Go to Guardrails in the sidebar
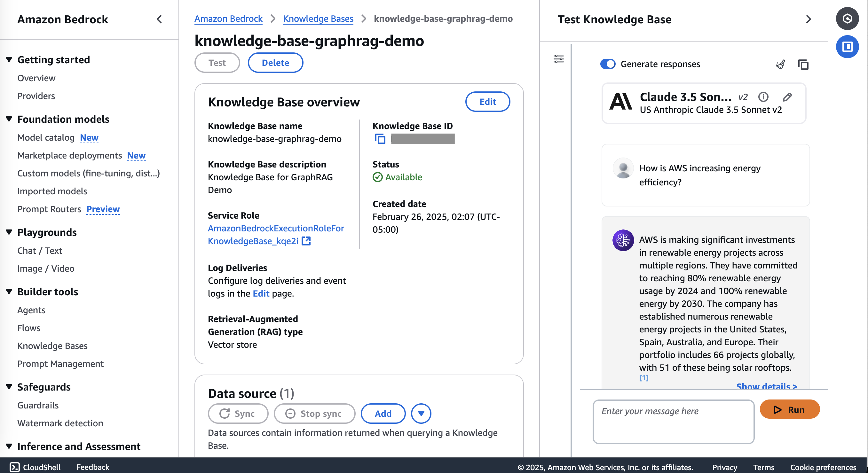Screen dimensions: 868x473 [x=38, y=405]
